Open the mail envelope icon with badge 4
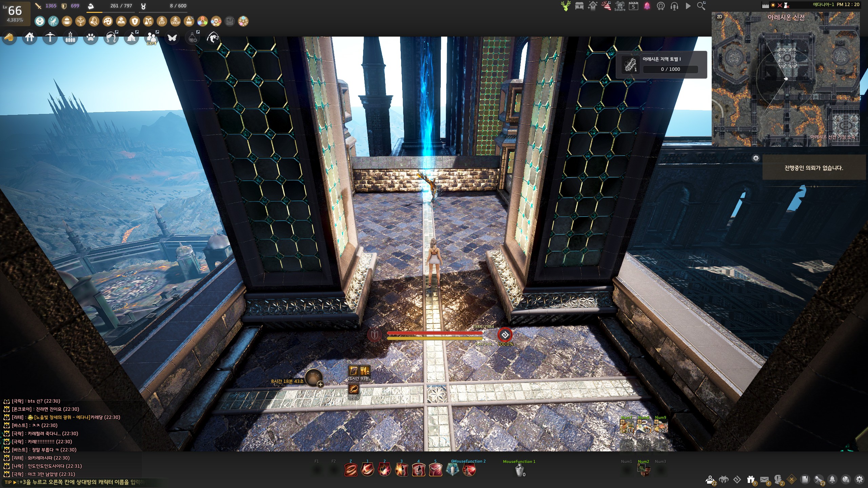 (x=764, y=480)
